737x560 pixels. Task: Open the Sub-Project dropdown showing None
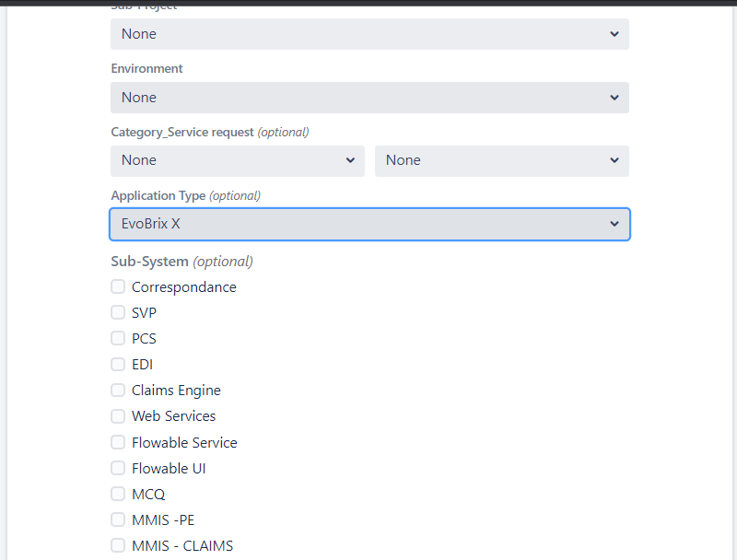click(x=369, y=34)
